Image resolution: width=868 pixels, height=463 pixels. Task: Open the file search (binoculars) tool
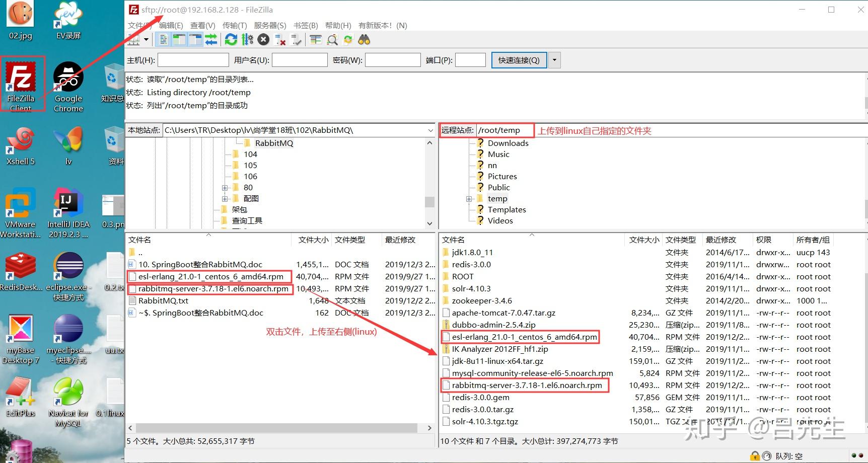(364, 39)
